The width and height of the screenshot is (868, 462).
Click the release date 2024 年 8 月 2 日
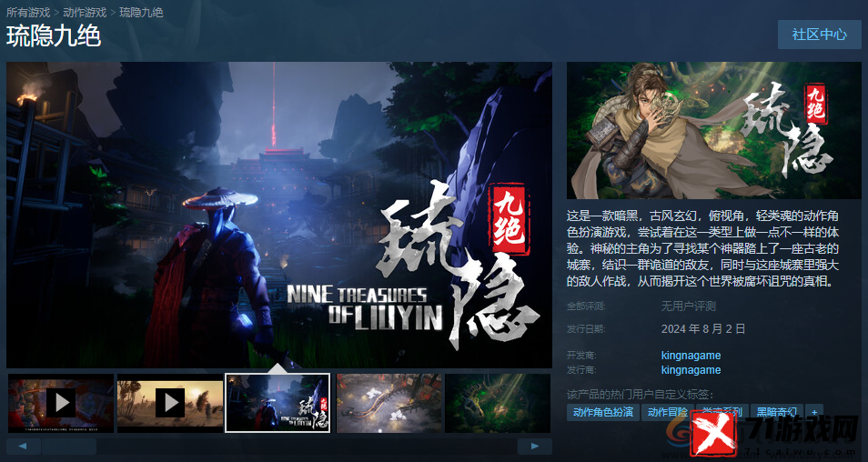(703, 328)
